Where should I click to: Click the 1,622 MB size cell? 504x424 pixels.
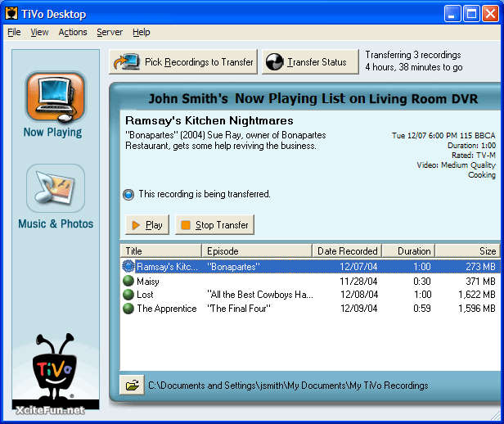point(477,295)
